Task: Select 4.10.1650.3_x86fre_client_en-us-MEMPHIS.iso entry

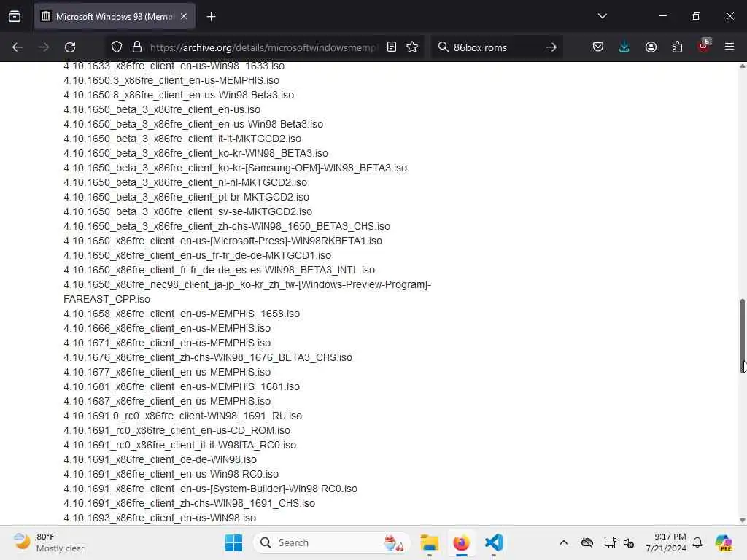Action: (x=171, y=80)
